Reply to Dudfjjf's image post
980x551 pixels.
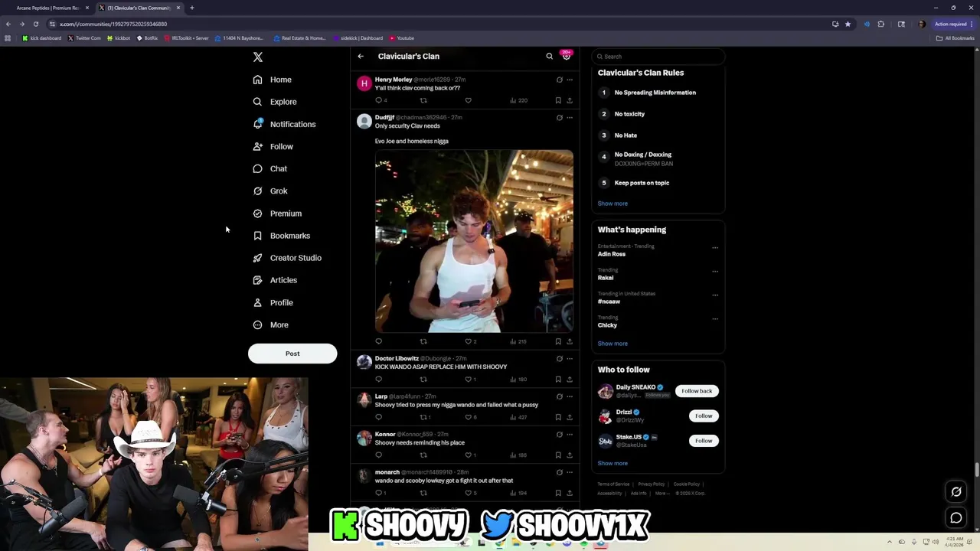378,341
